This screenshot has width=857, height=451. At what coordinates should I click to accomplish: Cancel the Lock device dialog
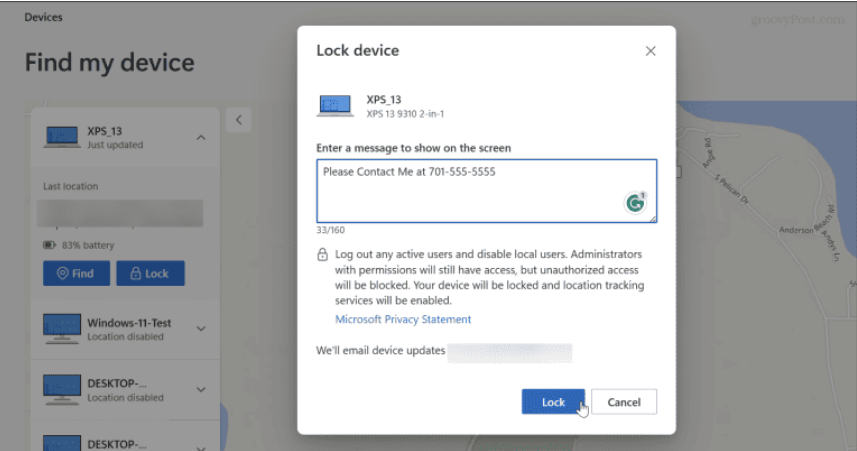click(x=624, y=402)
